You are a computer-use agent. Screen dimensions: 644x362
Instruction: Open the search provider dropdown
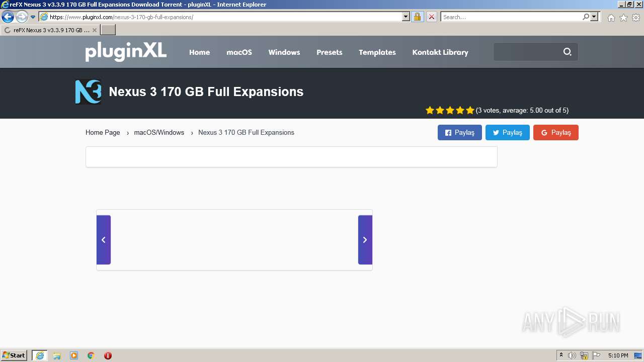click(x=595, y=17)
